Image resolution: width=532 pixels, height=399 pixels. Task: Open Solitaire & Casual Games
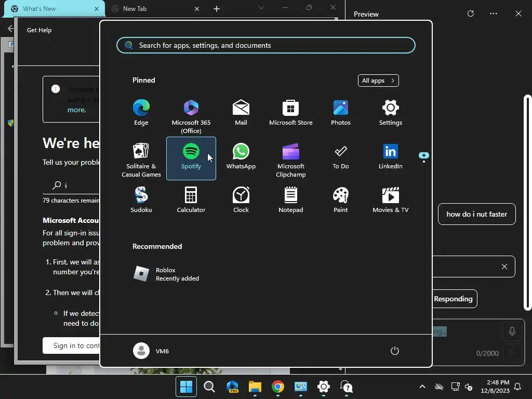point(141,159)
